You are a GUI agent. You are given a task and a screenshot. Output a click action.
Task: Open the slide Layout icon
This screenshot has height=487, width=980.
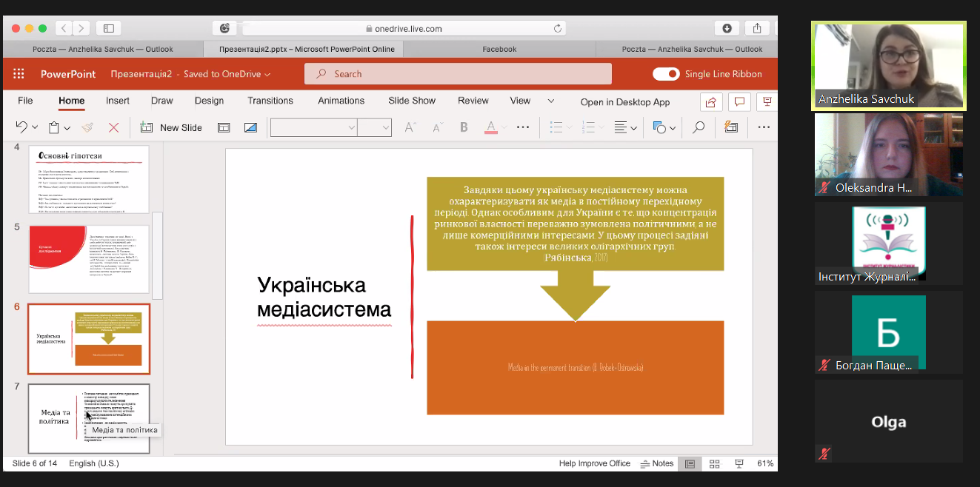(223, 127)
